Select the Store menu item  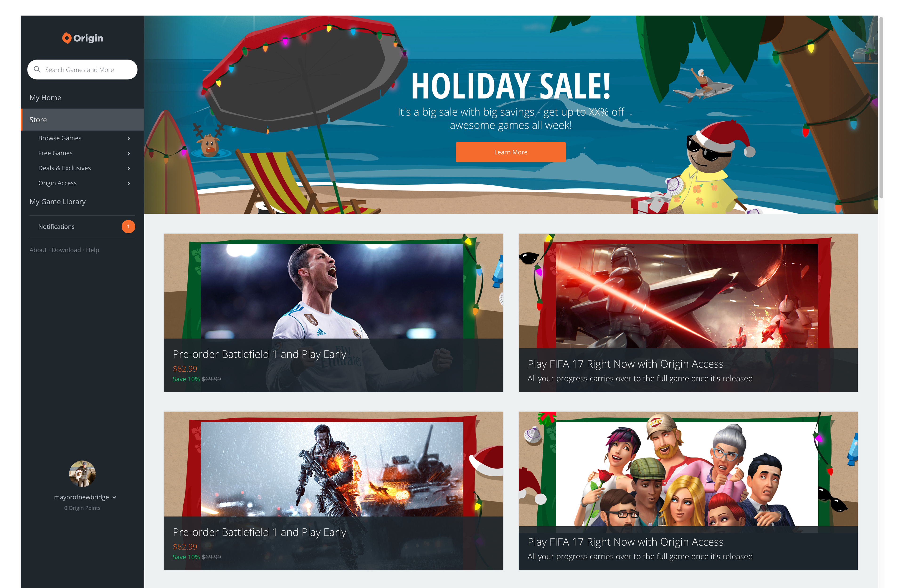pos(82,119)
